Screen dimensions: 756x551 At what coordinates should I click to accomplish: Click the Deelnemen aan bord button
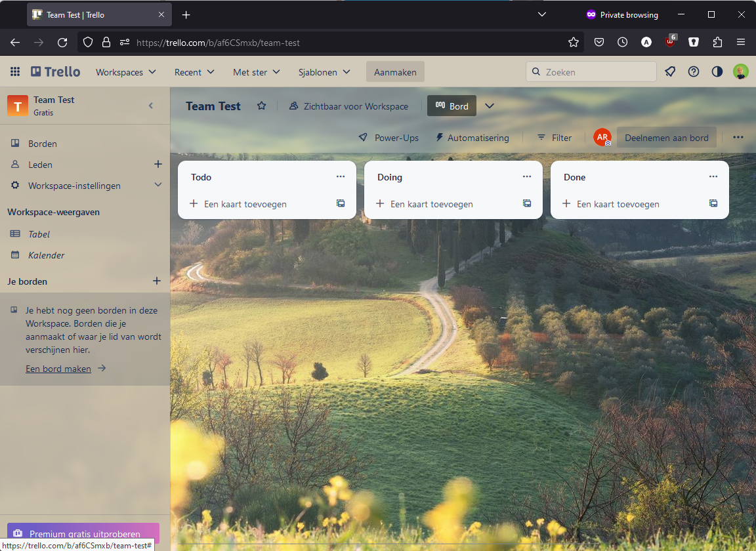[666, 138]
